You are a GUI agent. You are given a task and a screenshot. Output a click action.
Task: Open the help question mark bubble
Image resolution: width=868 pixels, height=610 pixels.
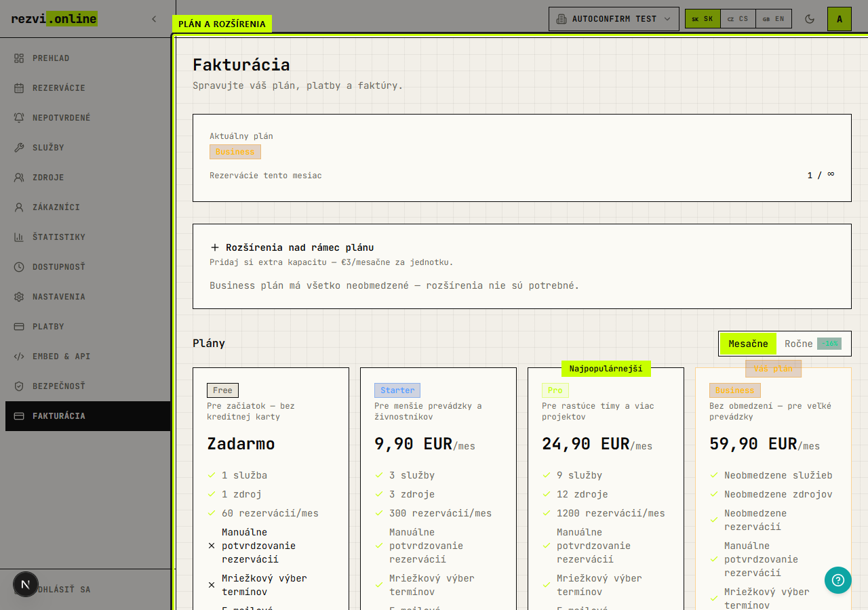click(838, 580)
